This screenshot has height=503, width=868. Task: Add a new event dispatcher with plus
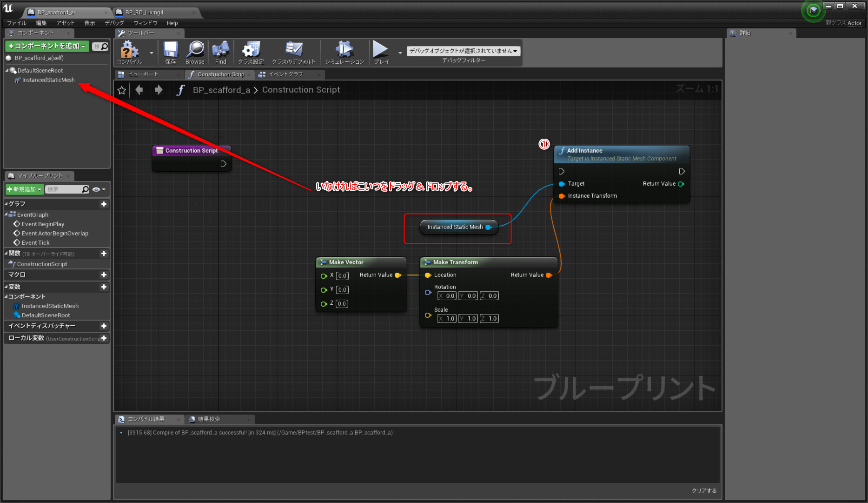coord(104,326)
